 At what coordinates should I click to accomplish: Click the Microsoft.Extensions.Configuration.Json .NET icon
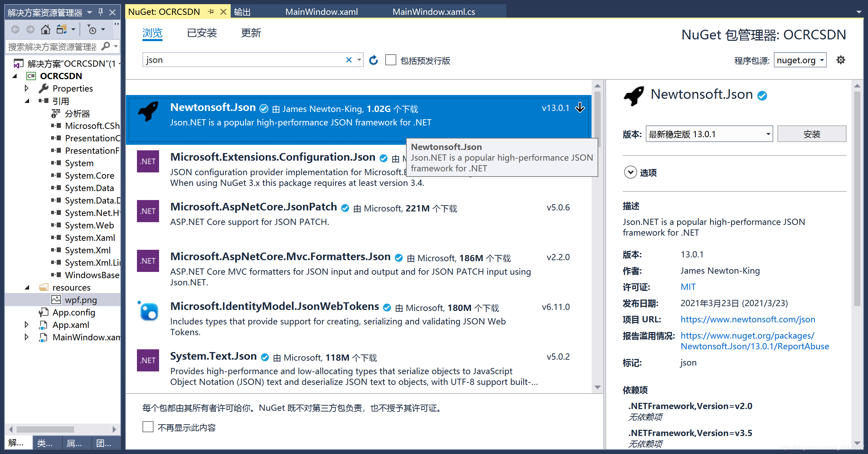pos(148,161)
